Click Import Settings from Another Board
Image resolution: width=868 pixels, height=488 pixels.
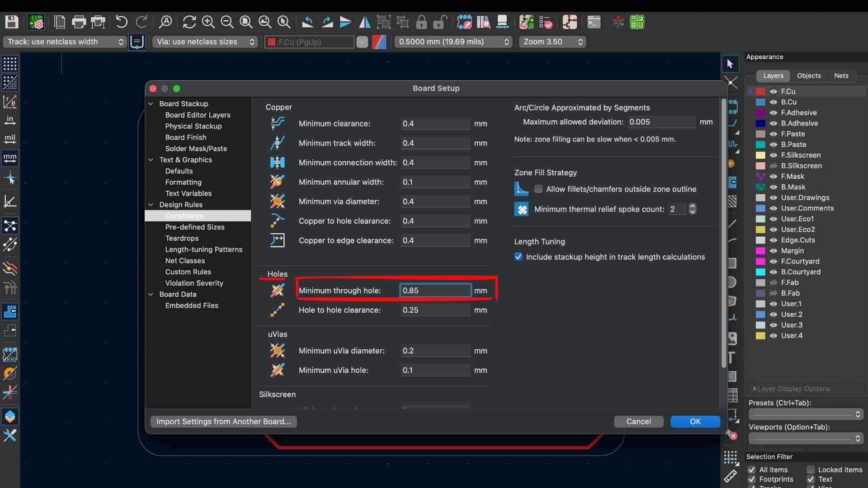click(223, 421)
